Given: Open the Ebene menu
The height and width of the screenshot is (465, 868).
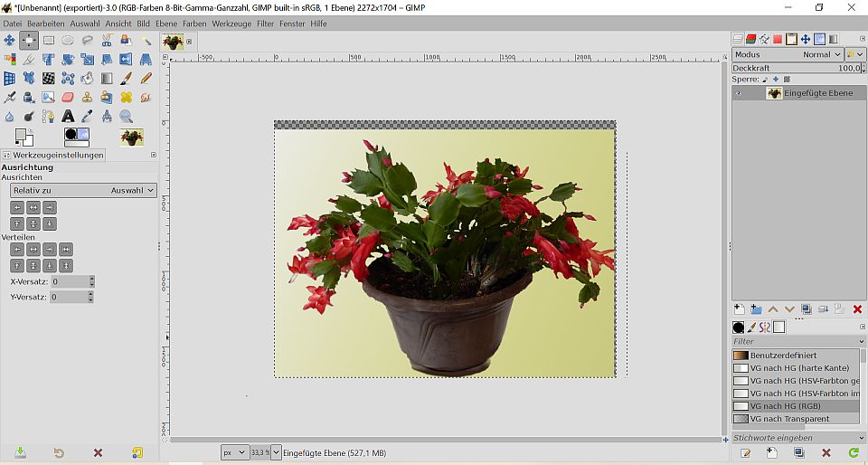Looking at the screenshot, I should [x=166, y=24].
